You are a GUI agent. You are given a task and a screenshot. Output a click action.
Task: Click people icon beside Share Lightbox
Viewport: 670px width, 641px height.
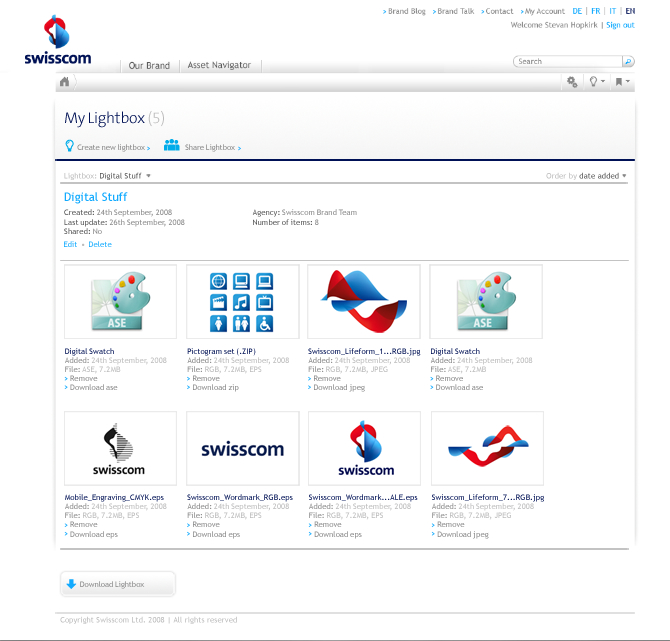172,145
